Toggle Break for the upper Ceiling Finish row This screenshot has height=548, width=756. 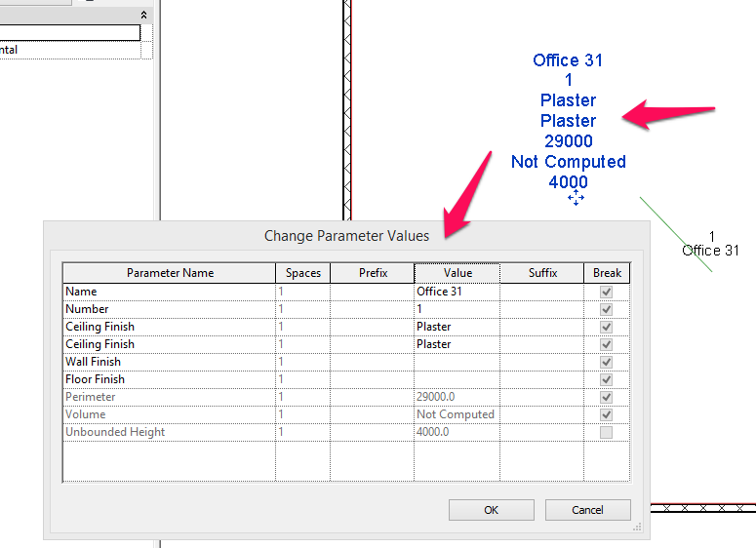click(606, 327)
